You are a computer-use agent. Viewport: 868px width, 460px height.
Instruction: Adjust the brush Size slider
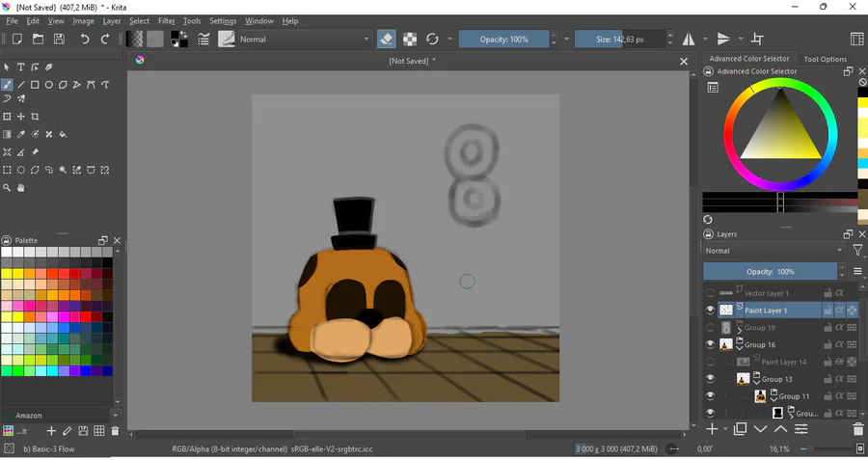pos(620,40)
